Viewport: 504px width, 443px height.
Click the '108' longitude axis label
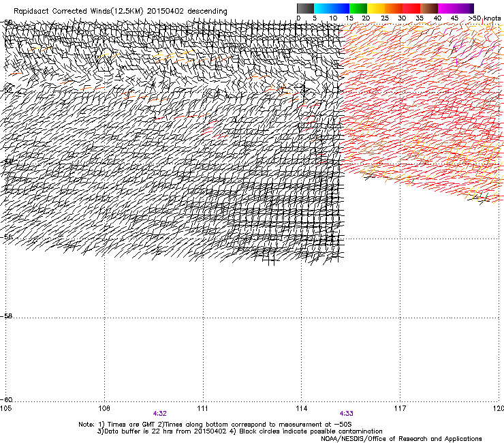click(104, 408)
